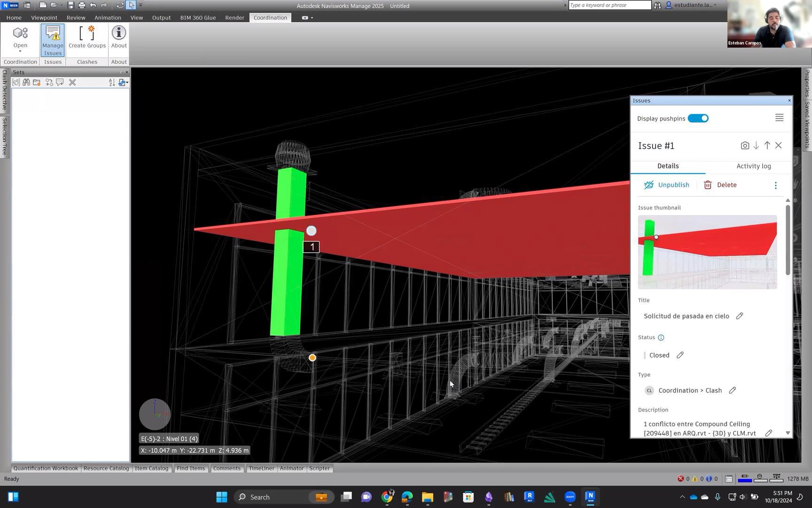Open the Issues panel hamburger menu

click(780, 118)
